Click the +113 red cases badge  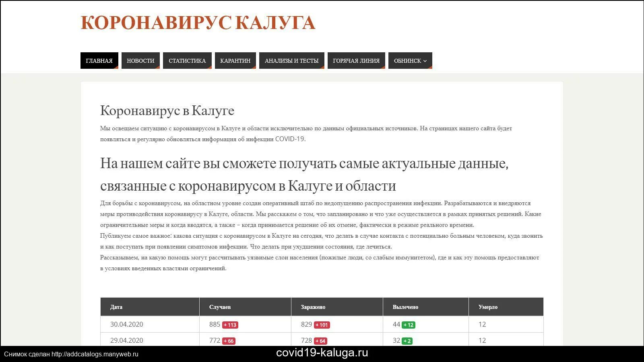[x=230, y=325]
